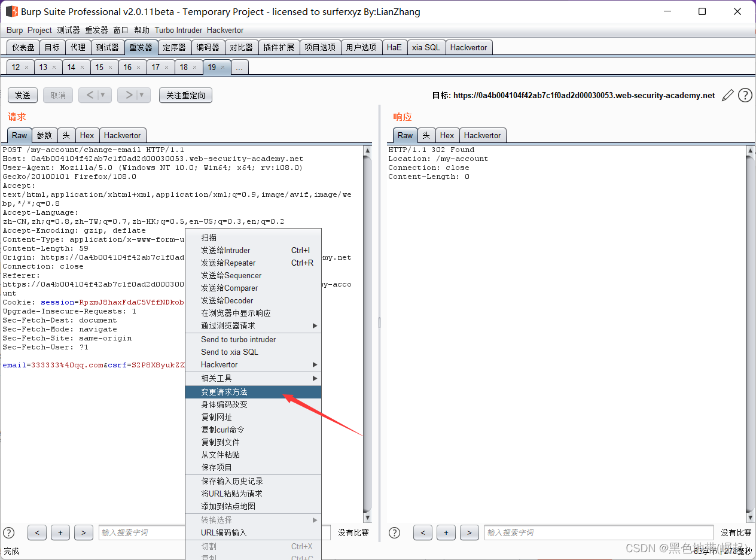Click the response search previous < button

click(423, 532)
